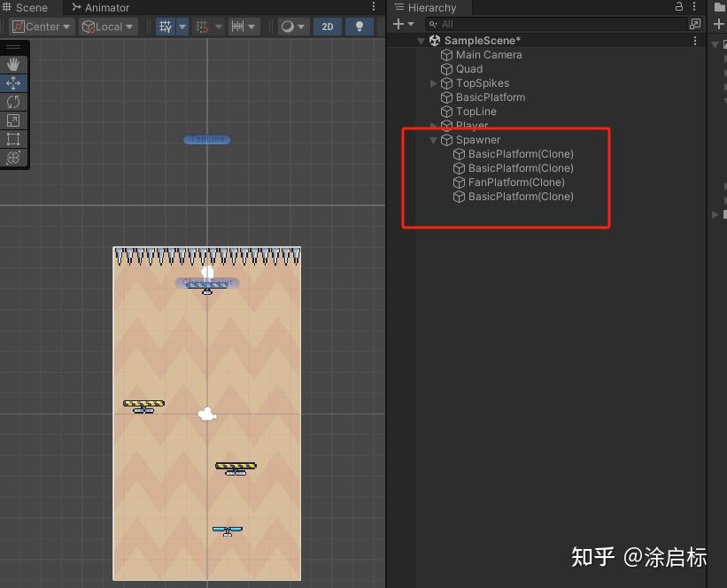Toggle Hierarchy panel lock

coord(679,6)
